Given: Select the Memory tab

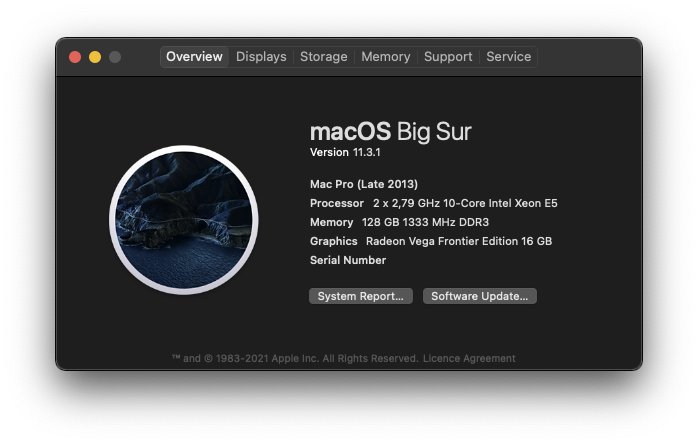Looking at the screenshot, I should tap(386, 57).
